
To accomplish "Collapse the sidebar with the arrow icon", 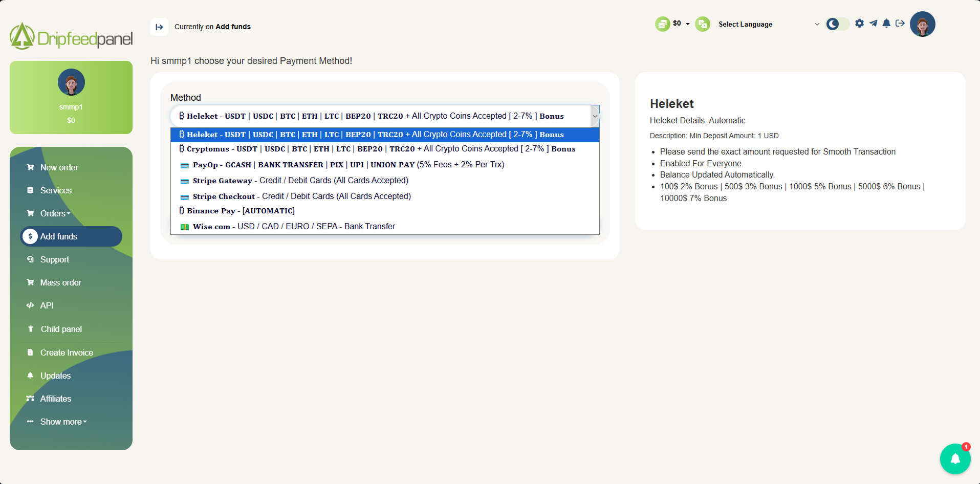I will point(159,27).
